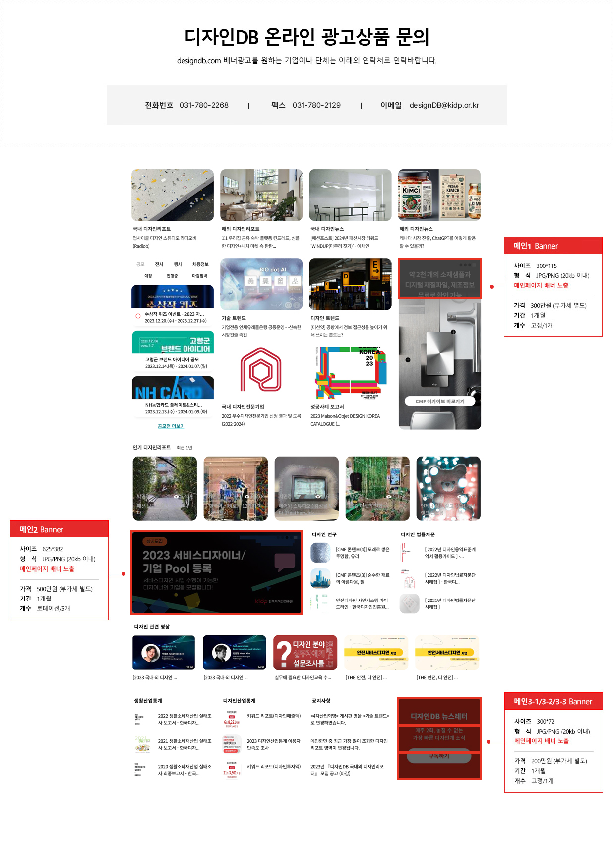Open the BIO dot AI 기술 트렌드 article

261,284
